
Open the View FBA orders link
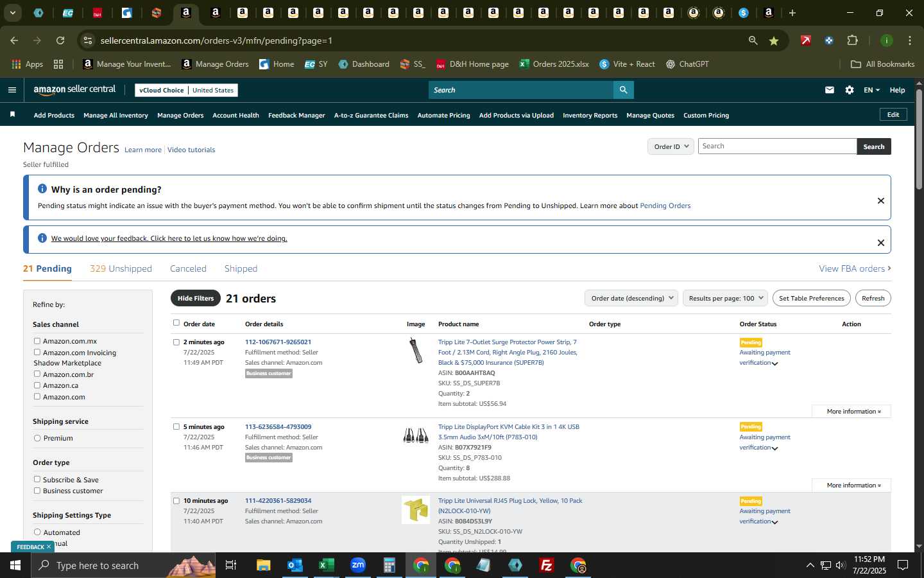pos(855,268)
